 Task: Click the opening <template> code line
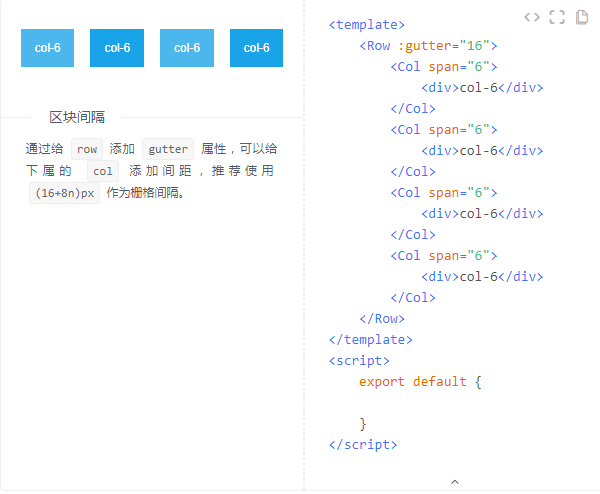click(x=367, y=25)
